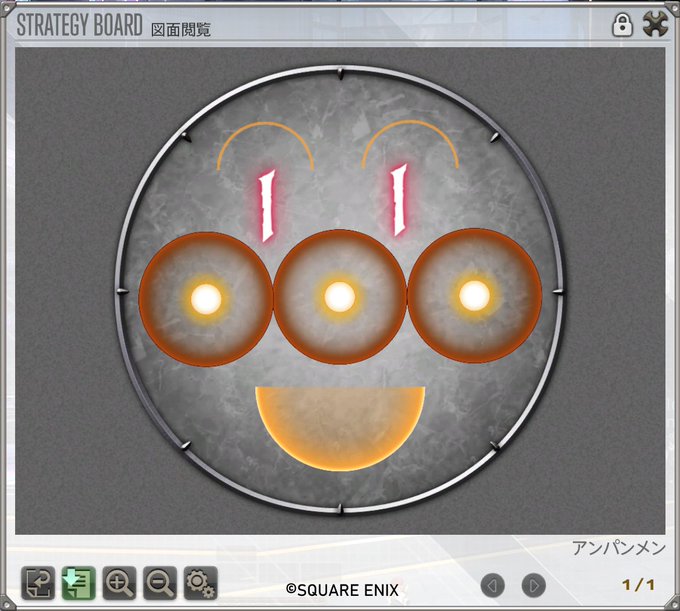Zoom in with the magnifier plus icon

point(119,583)
